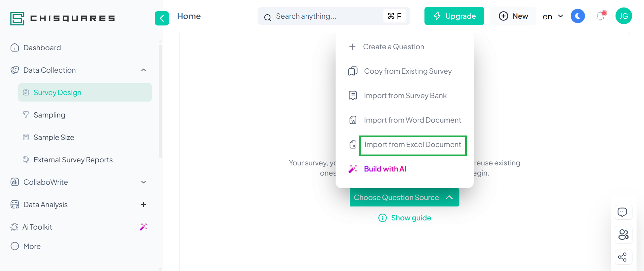Image resolution: width=644 pixels, height=271 pixels.
Task: Toggle dark mode with the moon icon
Action: pyautogui.click(x=578, y=16)
